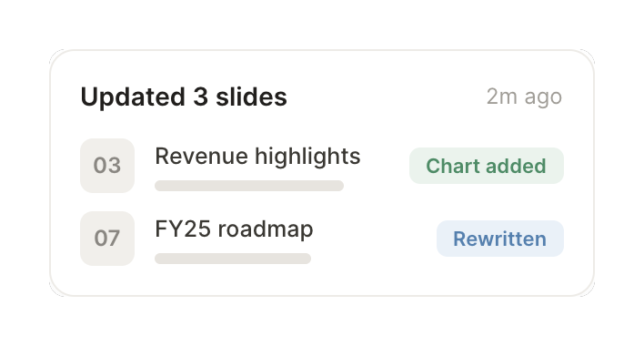
Task: Click the FY25 text in the slide title
Action: tap(183, 229)
